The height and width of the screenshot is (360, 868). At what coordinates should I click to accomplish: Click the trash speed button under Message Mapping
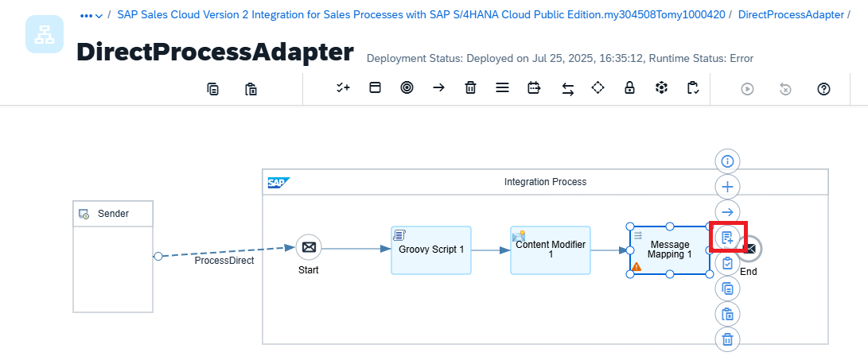point(727,339)
